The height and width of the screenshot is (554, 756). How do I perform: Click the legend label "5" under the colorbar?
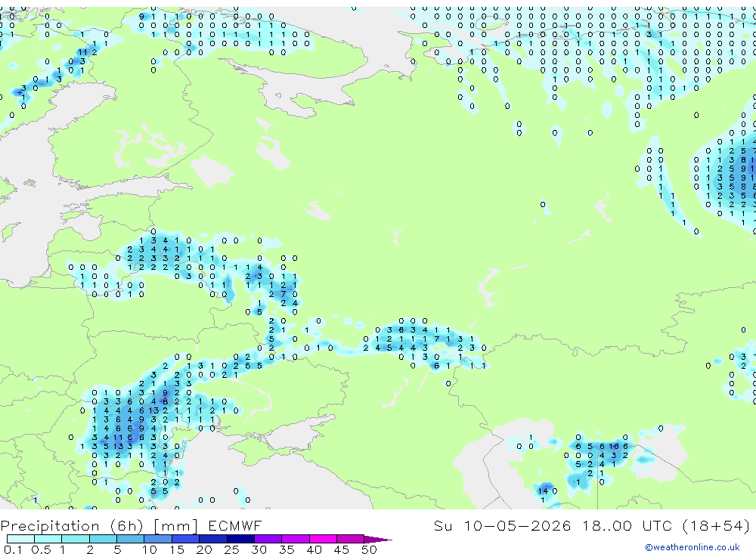pos(117,549)
